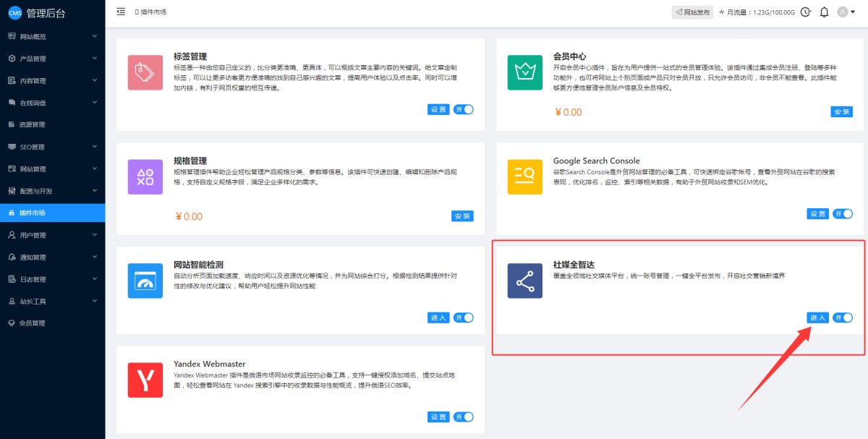Click the Google Search Console yellow icon
This screenshot has width=868, height=439.
(x=524, y=176)
